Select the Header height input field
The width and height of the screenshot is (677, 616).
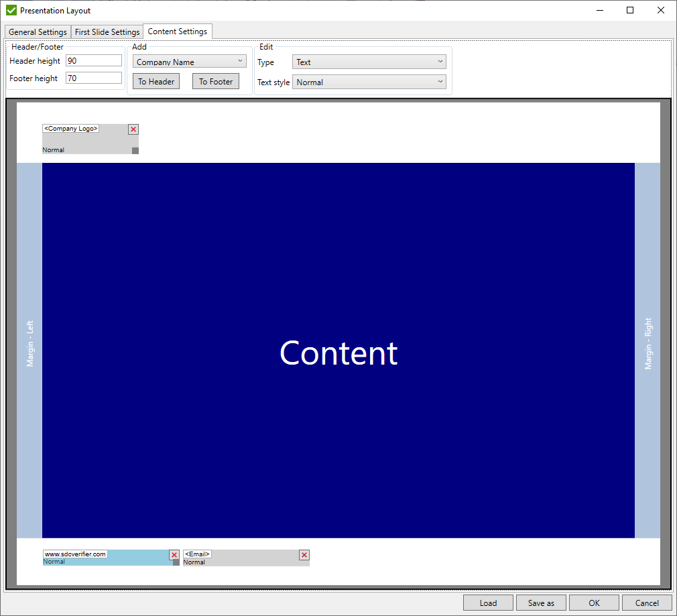93,60
